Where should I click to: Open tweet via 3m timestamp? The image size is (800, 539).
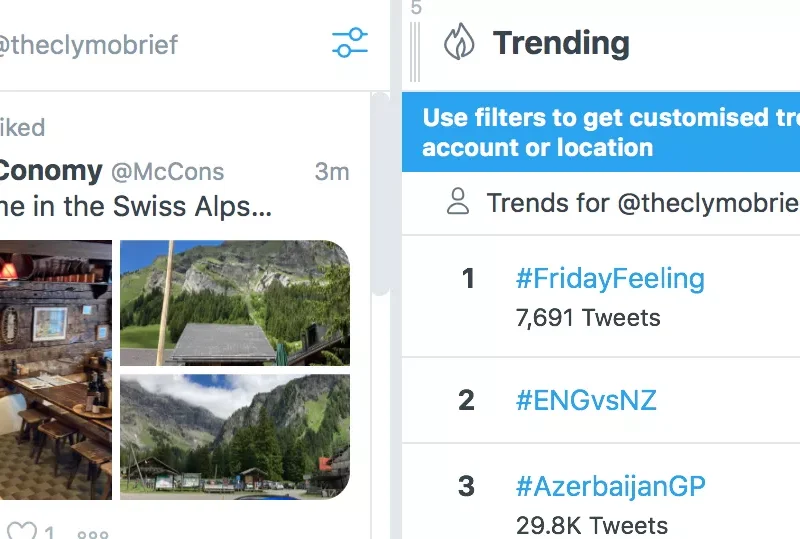[331, 172]
